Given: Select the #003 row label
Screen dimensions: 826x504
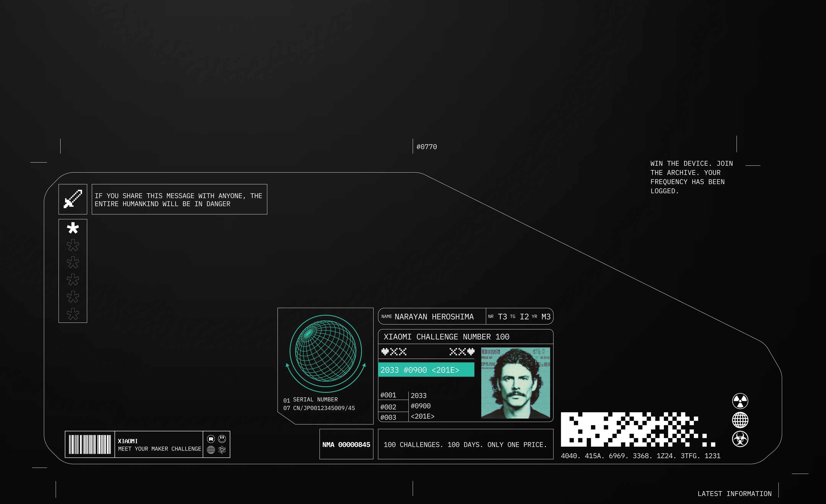Looking at the screenshot, I should point(388,417).
